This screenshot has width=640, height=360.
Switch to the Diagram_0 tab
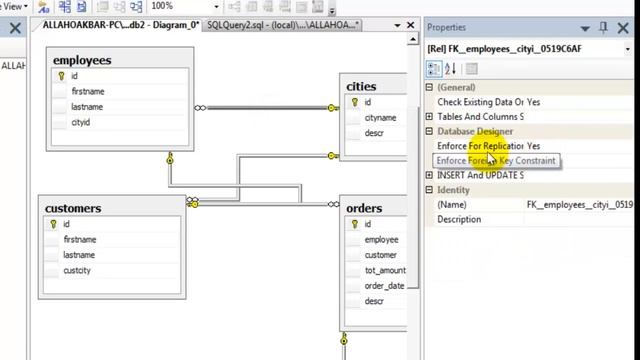pos(120,25)
